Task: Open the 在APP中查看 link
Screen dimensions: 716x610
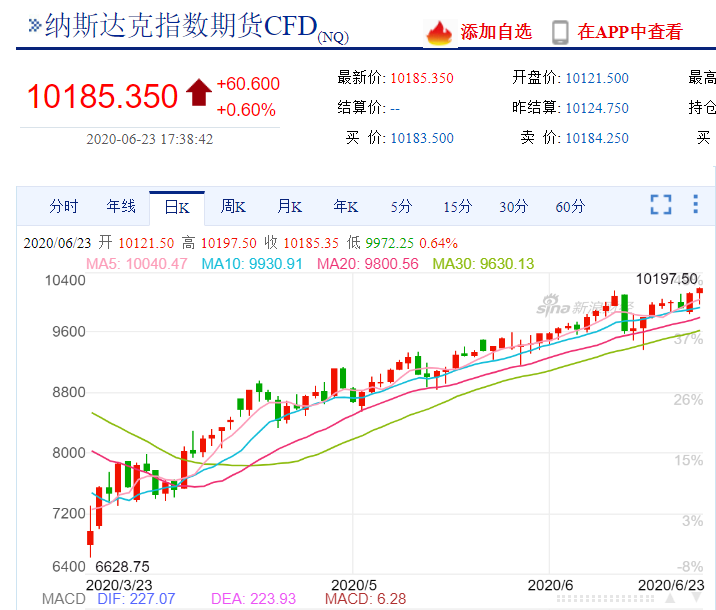Action: tap(630, 32)
